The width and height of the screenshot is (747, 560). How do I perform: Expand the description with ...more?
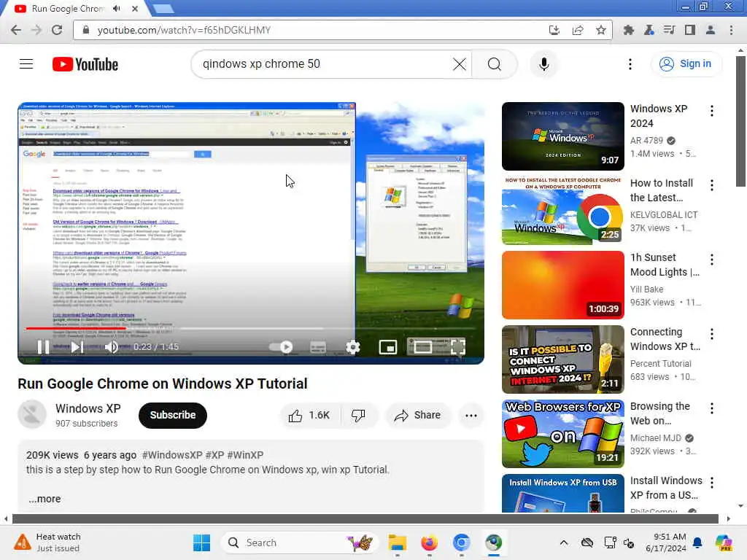point(44,499)
